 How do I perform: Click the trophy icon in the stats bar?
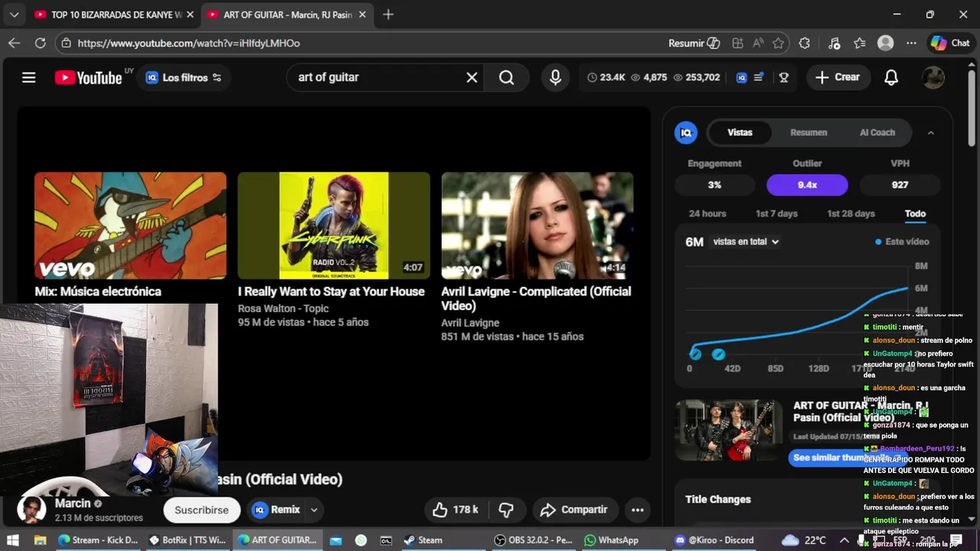[783, 77]
